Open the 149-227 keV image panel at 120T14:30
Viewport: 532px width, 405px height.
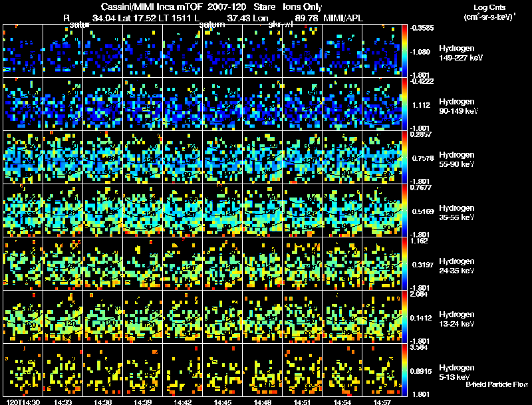click(x=23, y=51)
